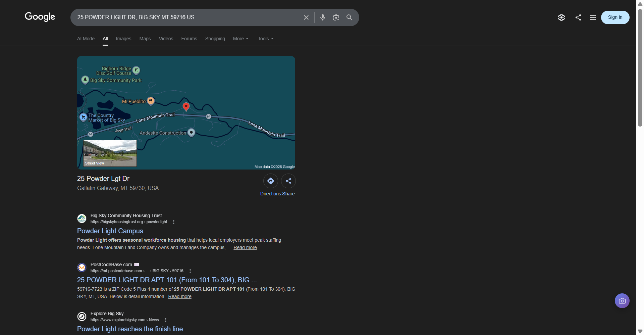
Task: Click Read more on PostCodeBase snippet
Action: point(180,296)
